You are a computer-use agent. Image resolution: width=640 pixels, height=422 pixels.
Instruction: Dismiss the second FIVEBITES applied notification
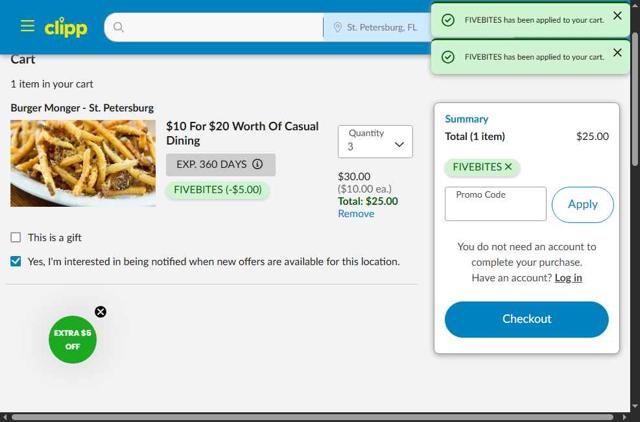click(617, 52)
